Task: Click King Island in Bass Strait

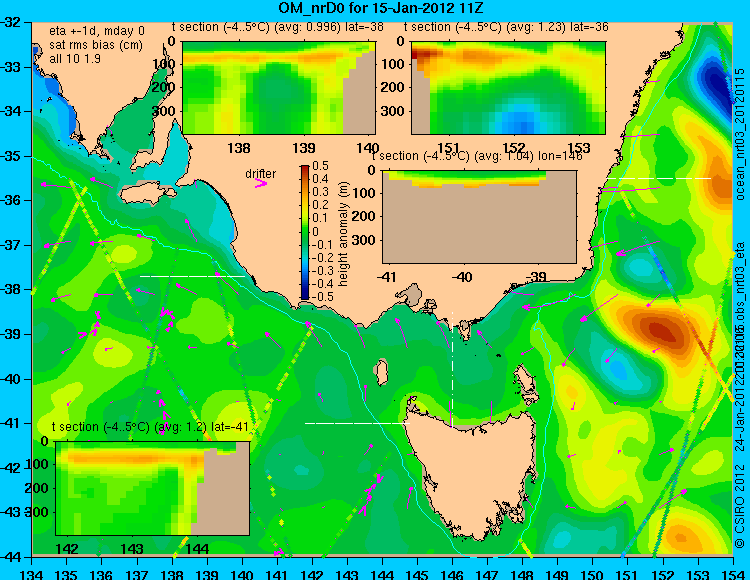Action: click(x=381, y=372)
